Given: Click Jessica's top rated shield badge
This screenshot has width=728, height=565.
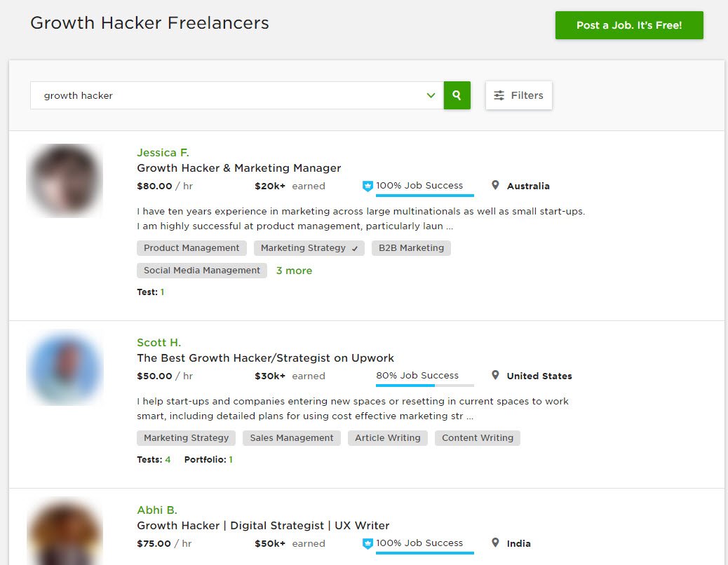Looking at the screenshot, I should tap(368, 186).
